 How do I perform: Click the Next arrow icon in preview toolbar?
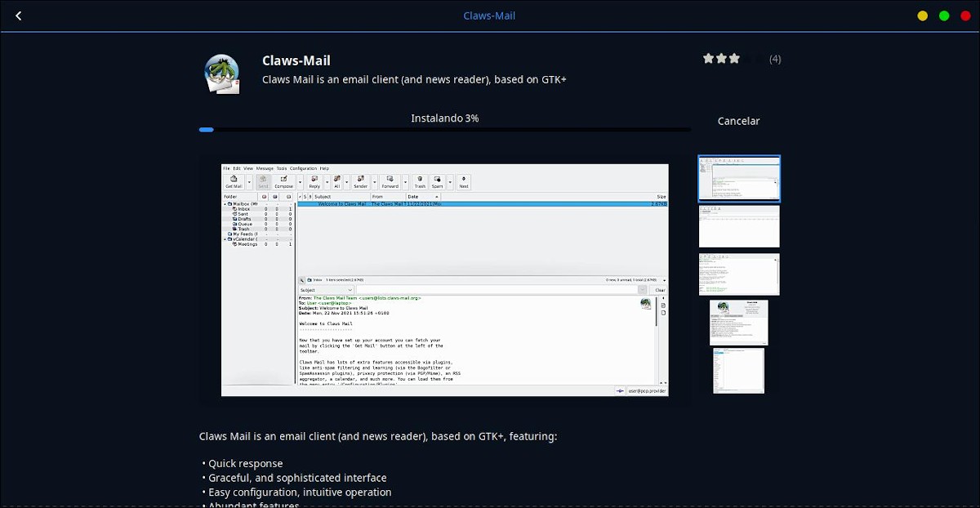coord(463,180)
